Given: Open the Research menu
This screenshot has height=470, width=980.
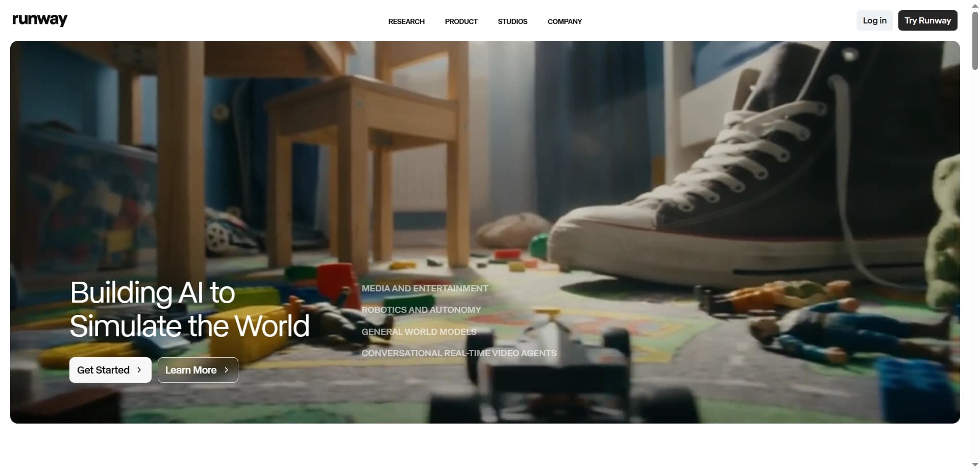Looking at the screenshot, I should tap(406, 21).
